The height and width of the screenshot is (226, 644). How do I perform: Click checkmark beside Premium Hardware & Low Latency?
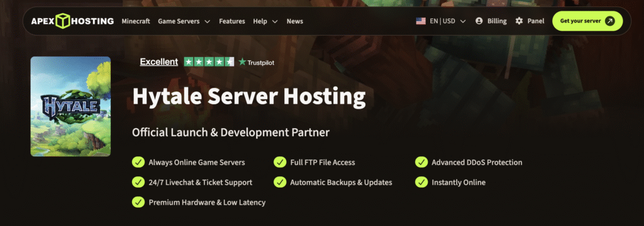(x=138, y=202)
